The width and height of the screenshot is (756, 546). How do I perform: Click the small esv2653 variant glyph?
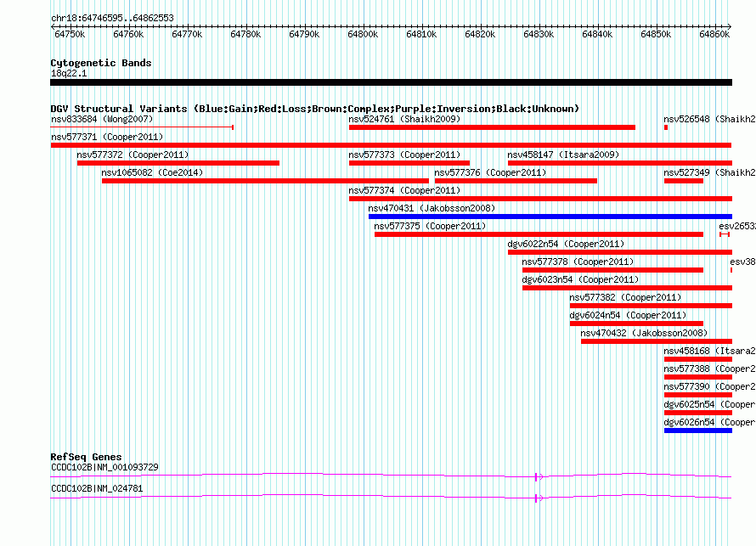coord(725,234)
